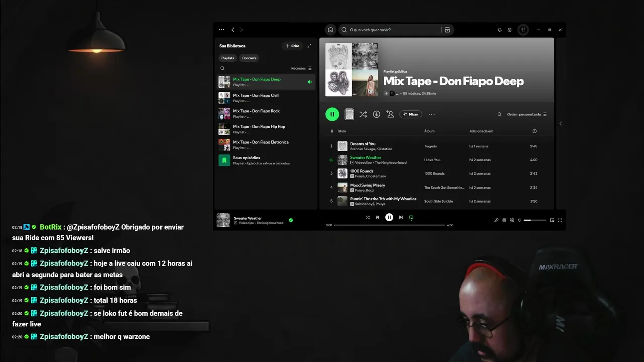Adjust the volume slider
The height and width of the screenshot is (362, 644).
click(535, 220)
